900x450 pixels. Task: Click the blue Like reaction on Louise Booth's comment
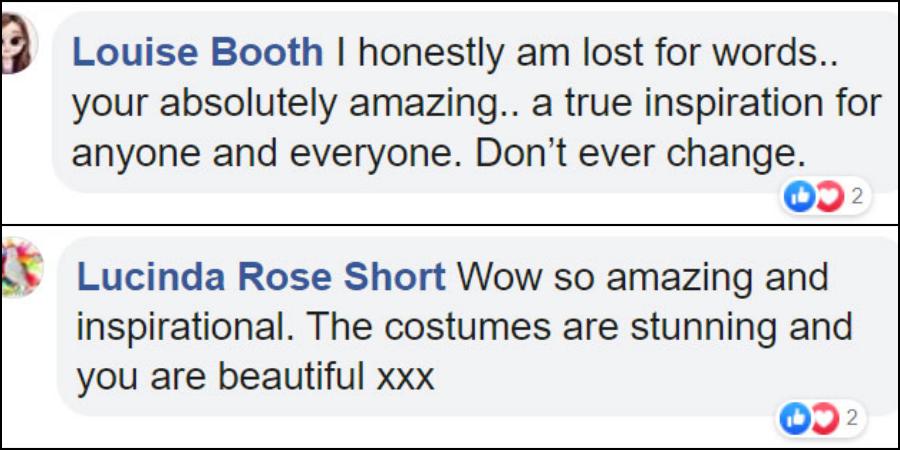(800, 197)
